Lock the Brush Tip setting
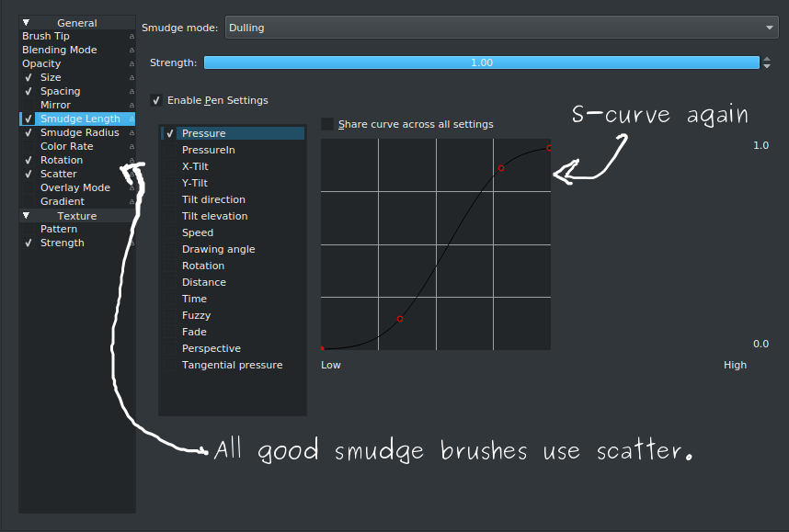The height and width of the screenshot is (532, 789). tap(131, 36)
